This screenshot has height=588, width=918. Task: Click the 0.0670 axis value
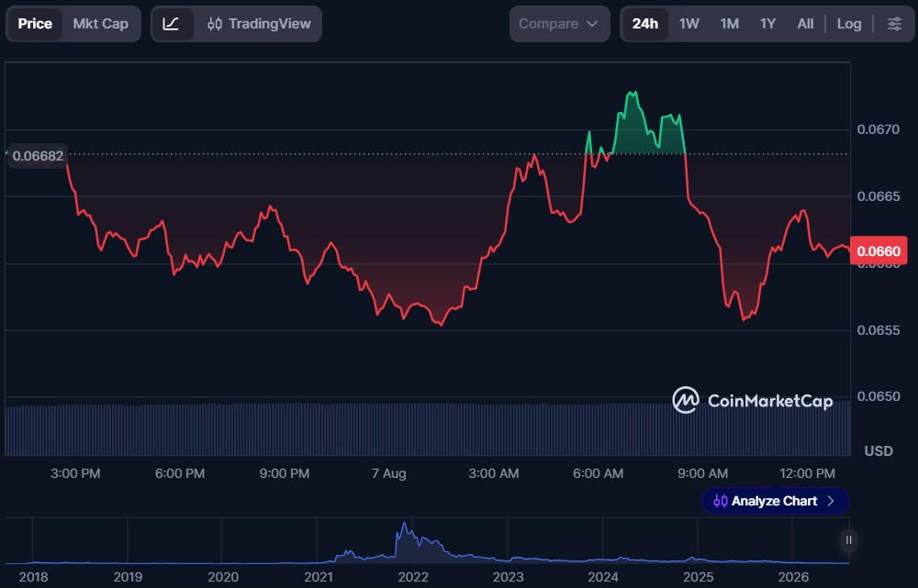click(879, 129)
